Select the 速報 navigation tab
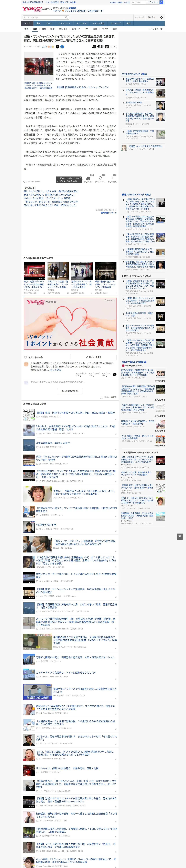Screen dimensions: 186x868 tap(38, 24)
